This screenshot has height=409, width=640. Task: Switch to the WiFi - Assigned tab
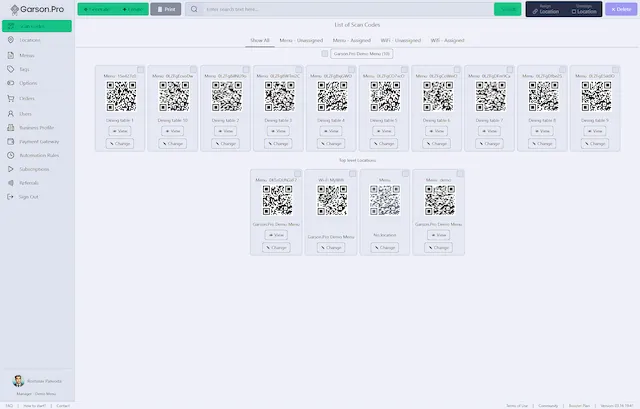pos(448,40)
